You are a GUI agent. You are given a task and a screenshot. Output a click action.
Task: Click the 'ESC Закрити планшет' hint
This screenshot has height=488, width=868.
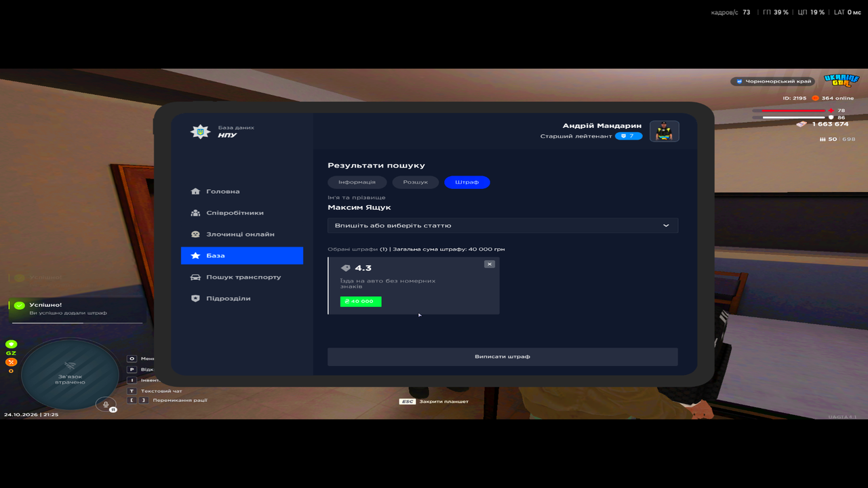coord(434,401)
